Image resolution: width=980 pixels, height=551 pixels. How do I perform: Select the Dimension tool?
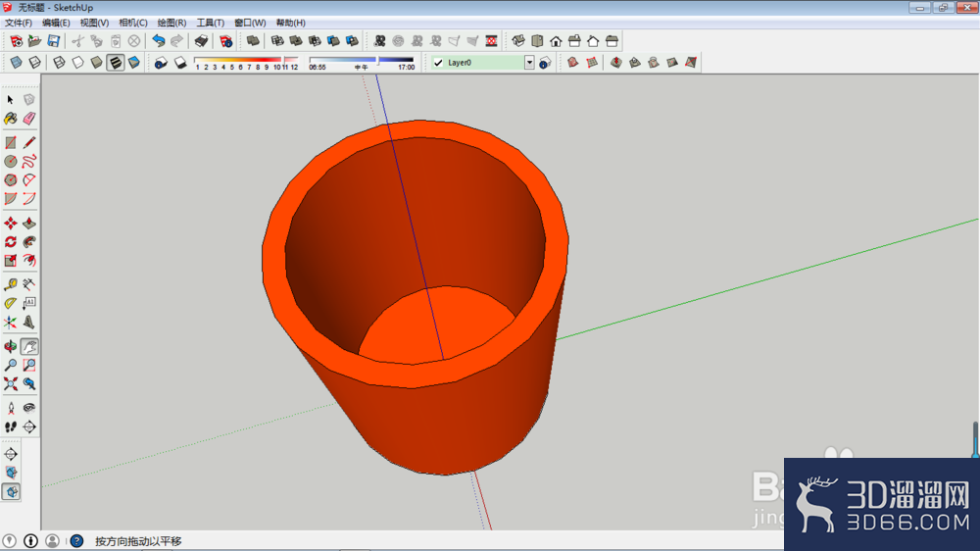click(29, 284)
